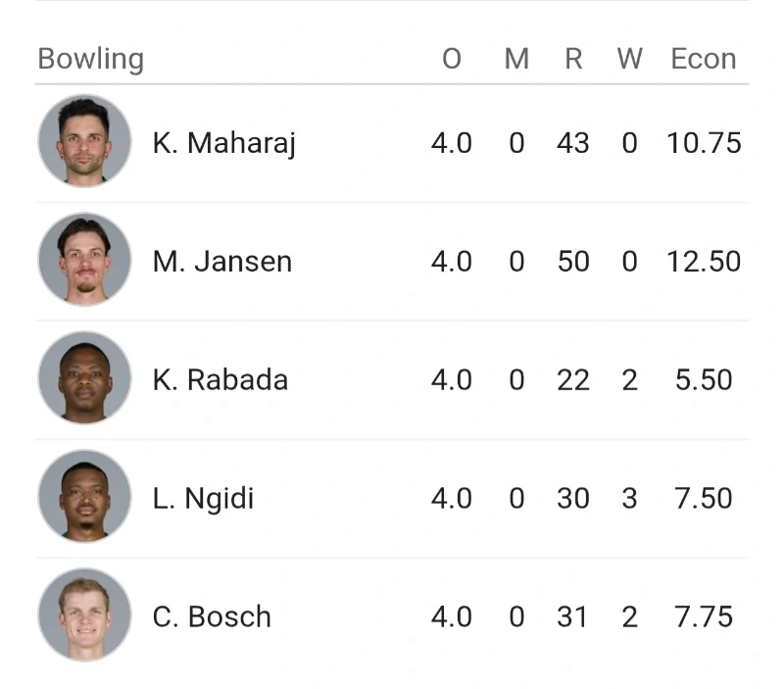Select Rabada's economy value 5.50

click(x=703, y=380)
